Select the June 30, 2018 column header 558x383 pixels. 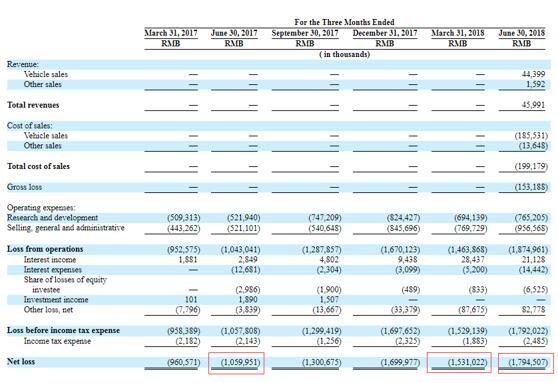point(522,33)
